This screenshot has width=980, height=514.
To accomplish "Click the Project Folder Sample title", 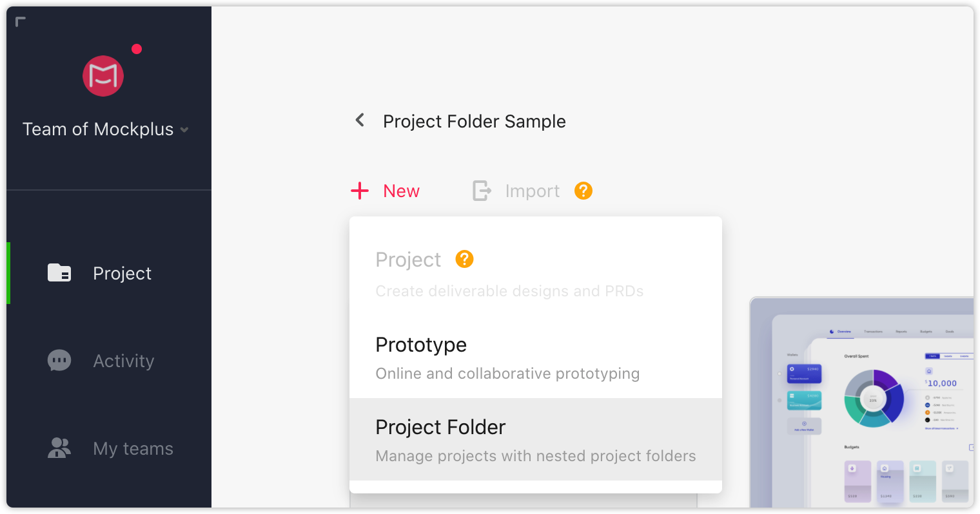I will click(475, 121).
